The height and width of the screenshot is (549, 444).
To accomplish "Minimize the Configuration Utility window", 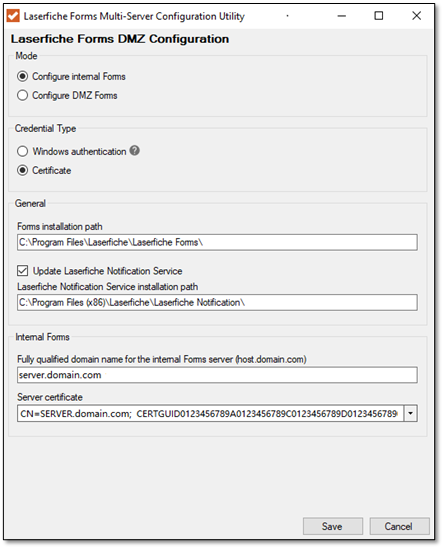I will [342, 16].
